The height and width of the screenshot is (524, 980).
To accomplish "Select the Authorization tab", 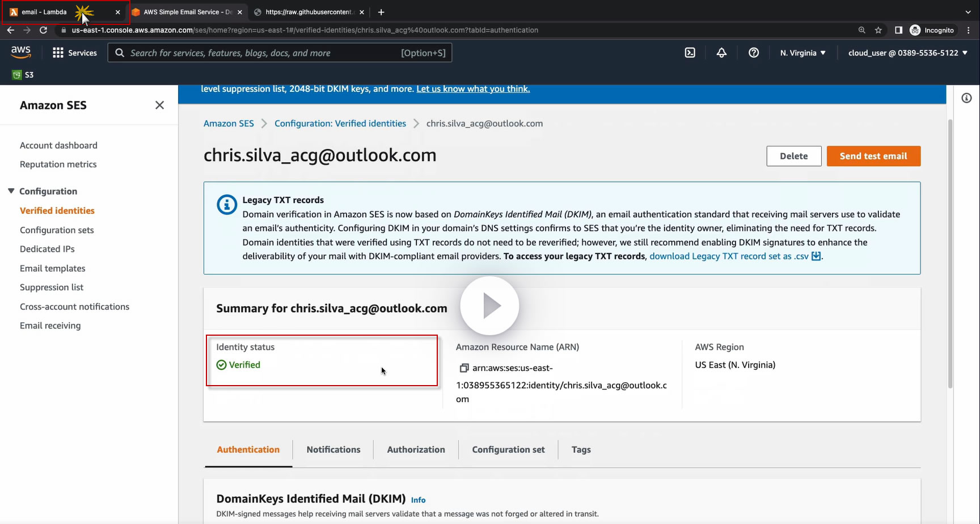I will tap(416, 450).
